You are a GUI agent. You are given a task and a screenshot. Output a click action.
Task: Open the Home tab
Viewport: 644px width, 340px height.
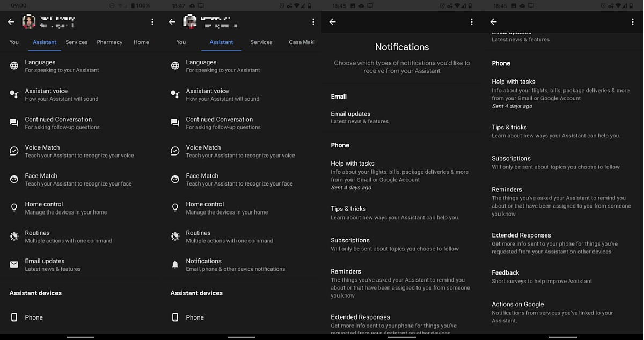point(141,42)
